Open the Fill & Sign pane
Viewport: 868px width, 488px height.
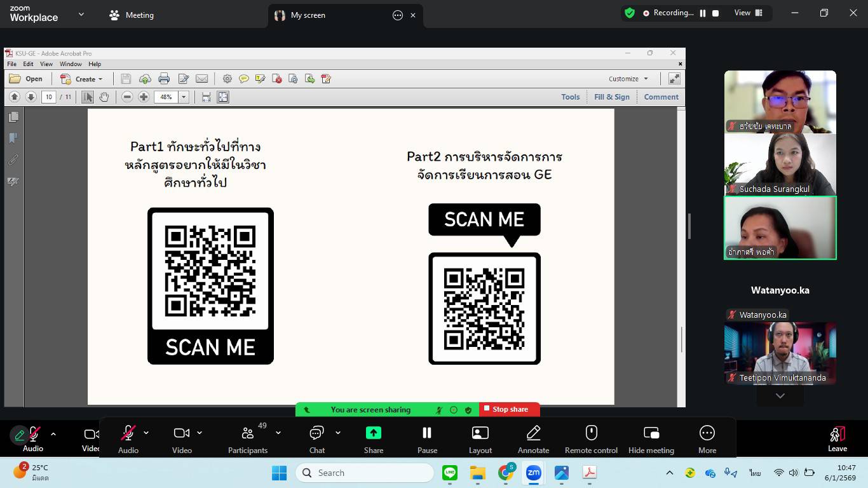click(611, 97)
